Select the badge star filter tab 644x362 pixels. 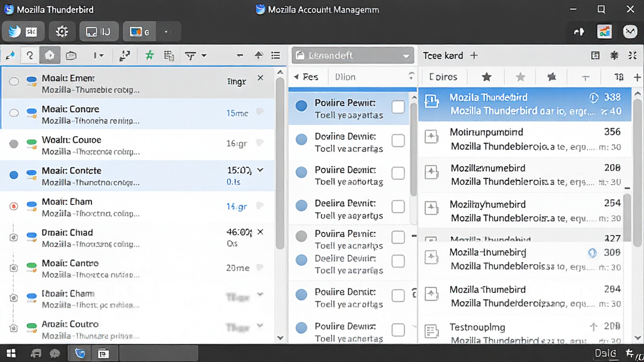[x=552, y=77]
